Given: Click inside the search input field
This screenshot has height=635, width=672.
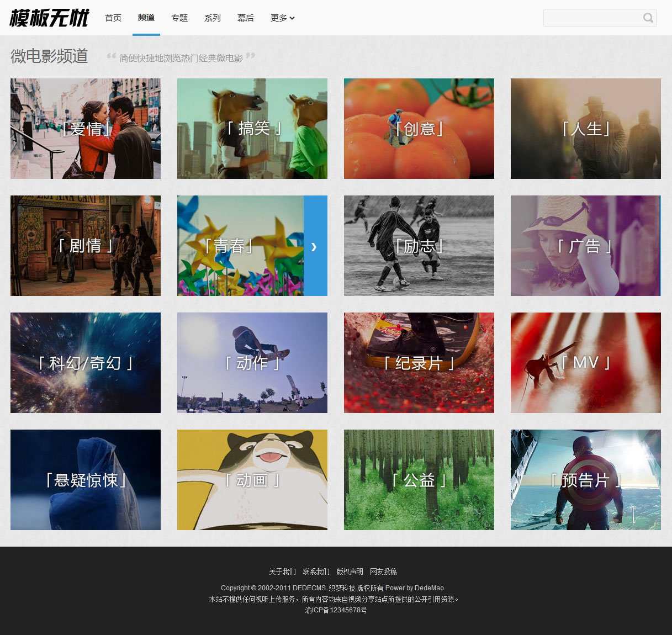Looking at the screenshot, I should (x=591, y=18).
